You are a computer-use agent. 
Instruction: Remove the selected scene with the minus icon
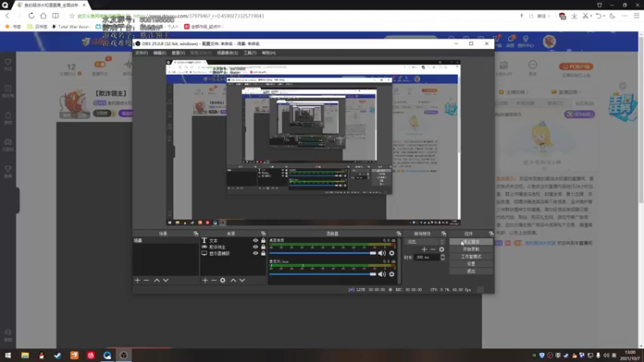click(x=147, y=280)
